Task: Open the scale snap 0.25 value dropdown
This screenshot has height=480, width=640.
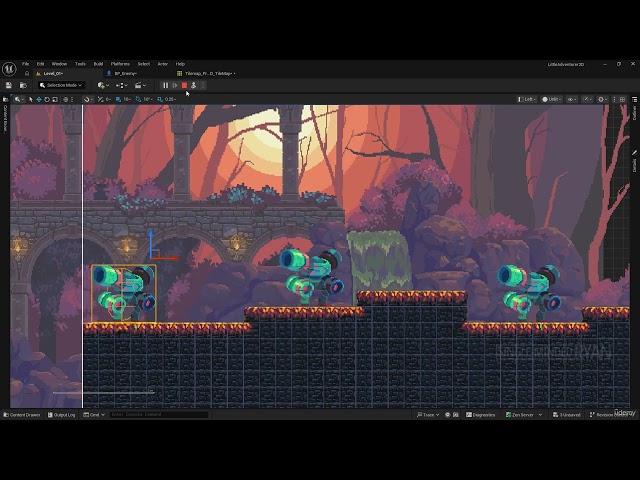Action: (171, 99)
